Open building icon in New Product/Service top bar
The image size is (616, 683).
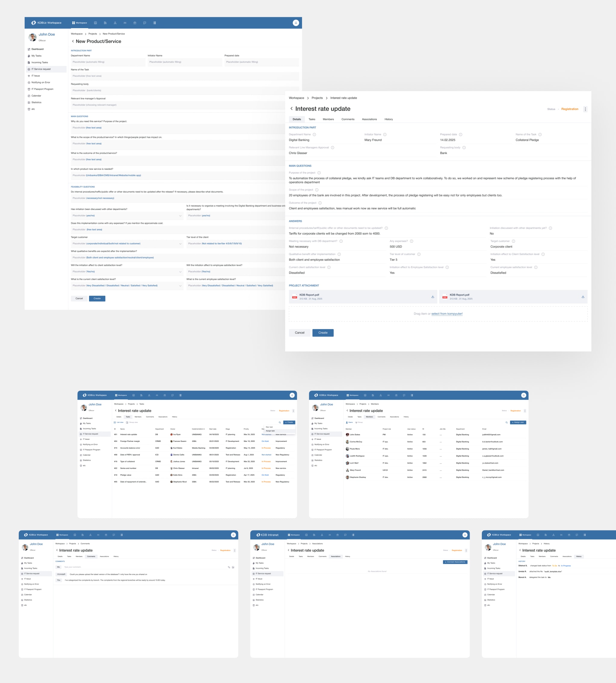(x=105, y=23)
